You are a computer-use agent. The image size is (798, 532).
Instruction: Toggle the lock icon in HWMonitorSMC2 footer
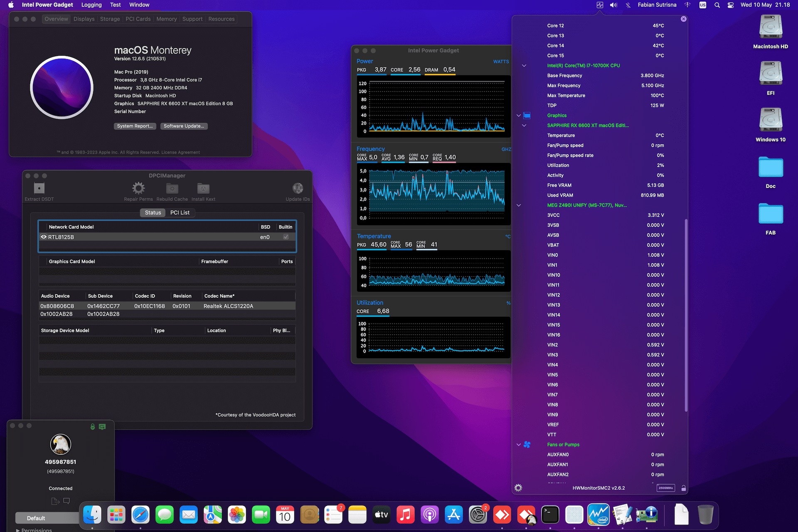pos(684,488)
